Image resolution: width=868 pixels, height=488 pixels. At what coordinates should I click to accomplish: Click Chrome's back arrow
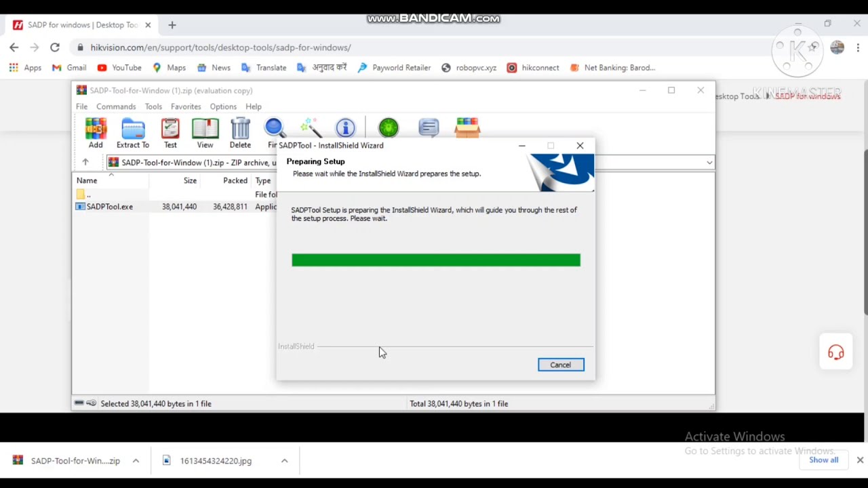pos(14,47)
